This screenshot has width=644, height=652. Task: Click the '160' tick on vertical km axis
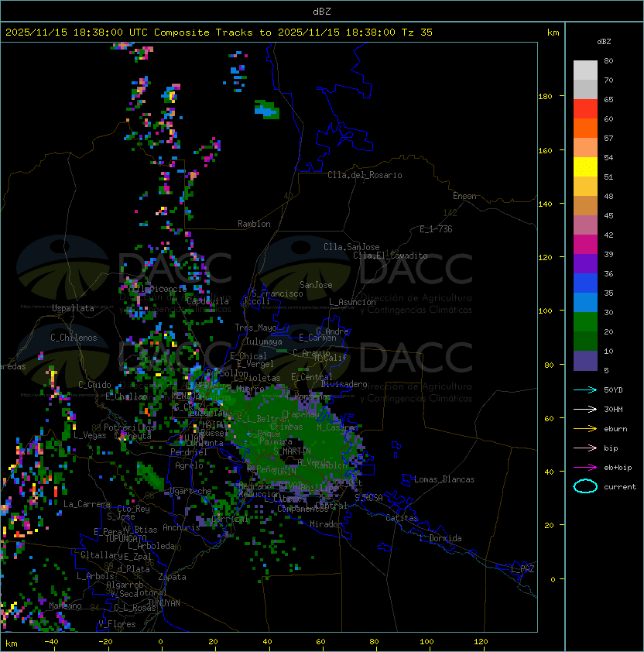(x=545, y=150)
